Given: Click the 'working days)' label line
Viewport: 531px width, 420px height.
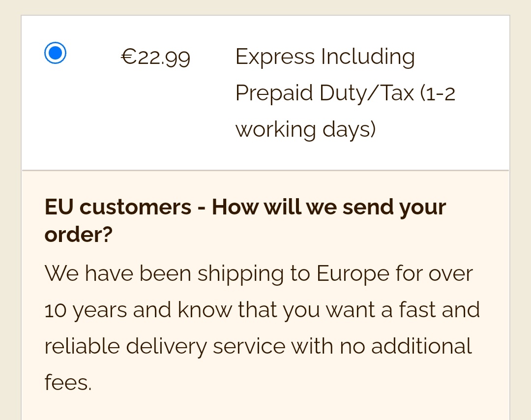Looking at the screenshot, I should (x=305, y=129).
